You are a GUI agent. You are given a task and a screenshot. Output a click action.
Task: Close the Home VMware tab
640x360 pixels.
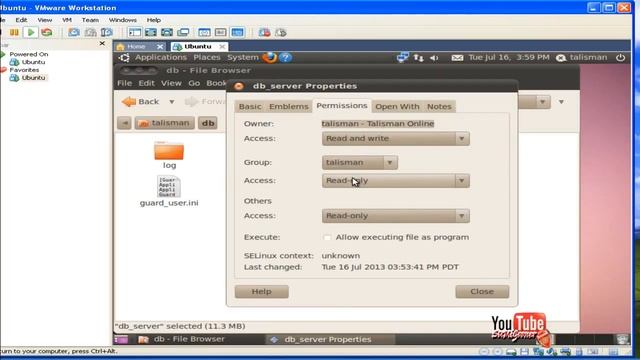pos(160,47)
